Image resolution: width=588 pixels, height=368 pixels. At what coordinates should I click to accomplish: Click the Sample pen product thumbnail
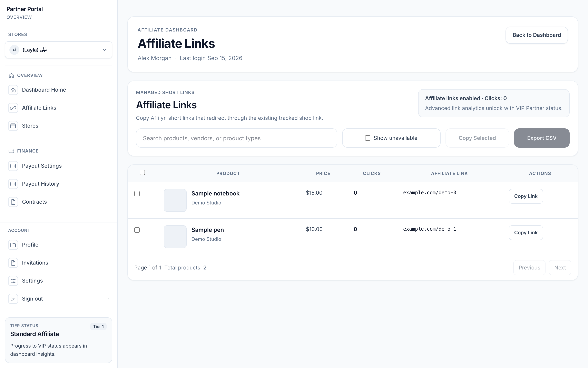pos(175,237)
